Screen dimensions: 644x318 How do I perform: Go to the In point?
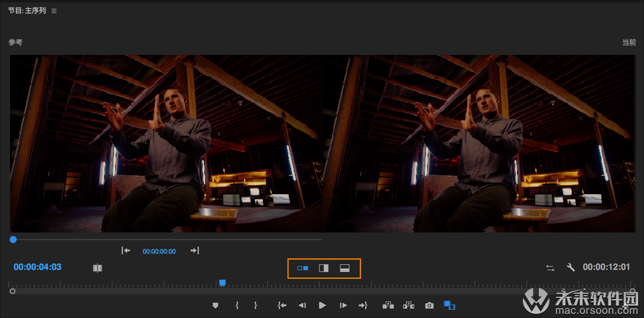click(282, 305)
